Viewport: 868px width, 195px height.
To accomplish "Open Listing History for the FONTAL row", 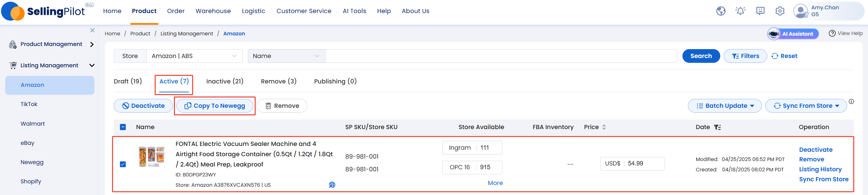I will point(820,169).
